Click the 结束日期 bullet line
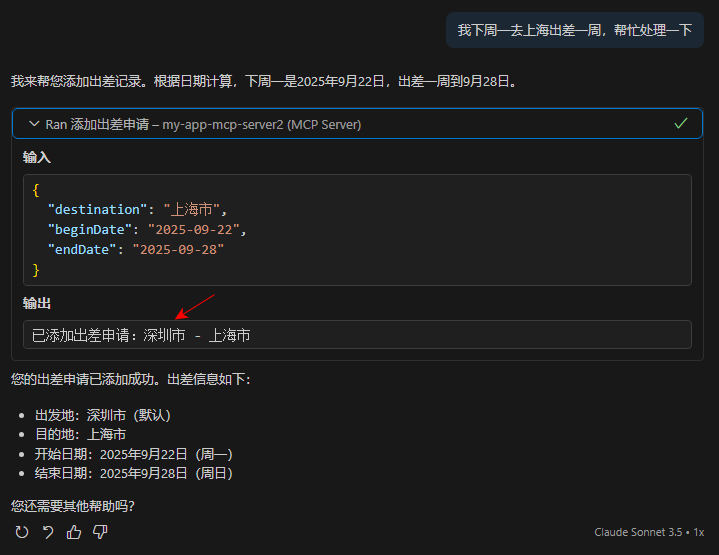The image size is (719, 555). coord(134,473)
